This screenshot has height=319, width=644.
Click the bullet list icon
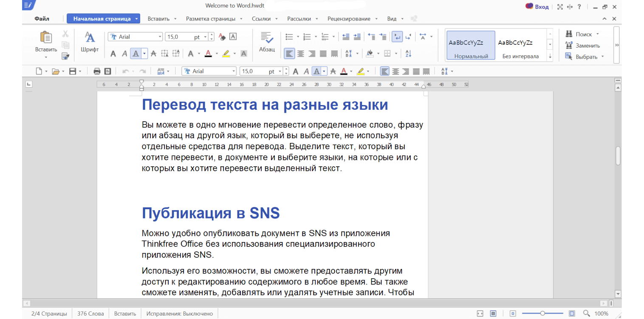289,37
